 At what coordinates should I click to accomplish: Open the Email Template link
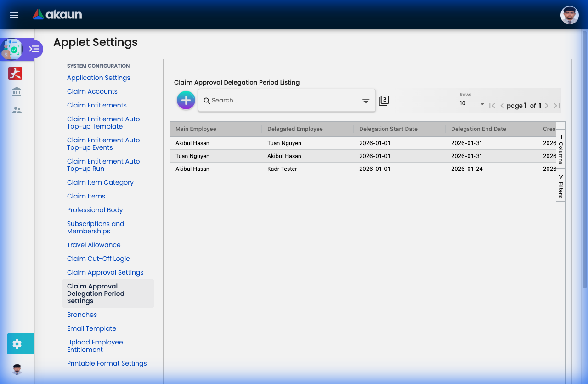[x=91, y=328]
